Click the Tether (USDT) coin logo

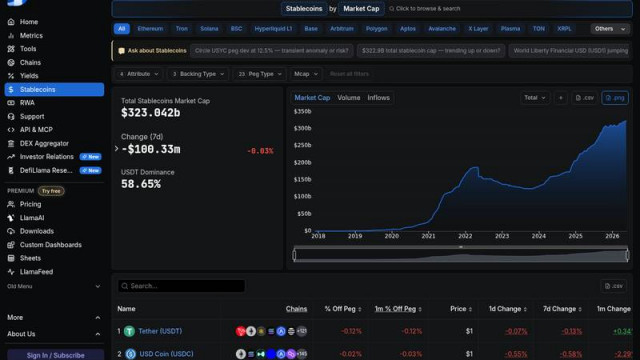coord(129,331)
